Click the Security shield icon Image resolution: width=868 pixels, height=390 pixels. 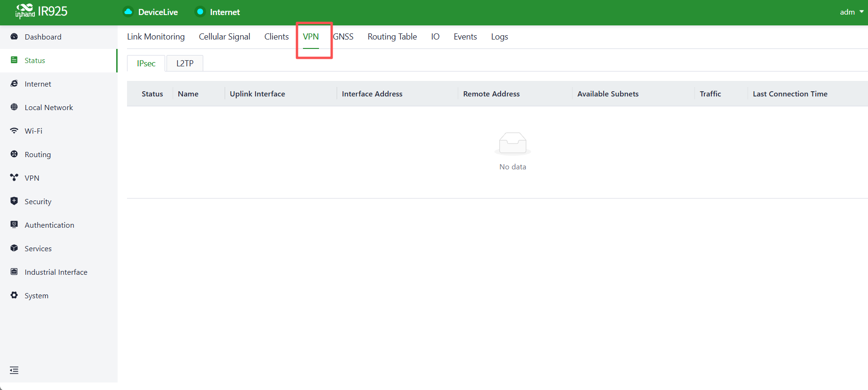click(14, 201)
